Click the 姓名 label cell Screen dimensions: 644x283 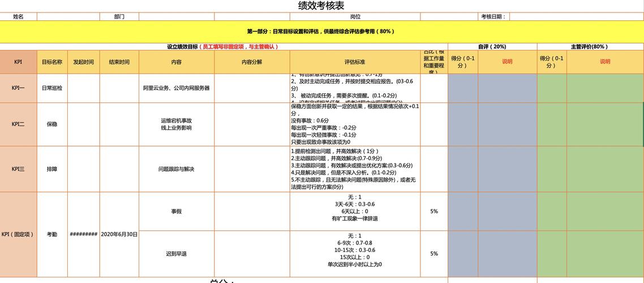(19, 17)
